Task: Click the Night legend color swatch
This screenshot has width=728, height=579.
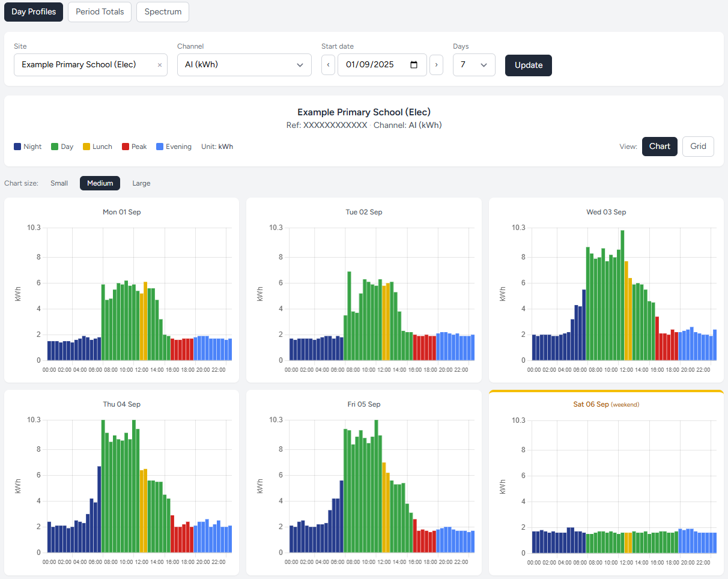Action: coord(17,147)
